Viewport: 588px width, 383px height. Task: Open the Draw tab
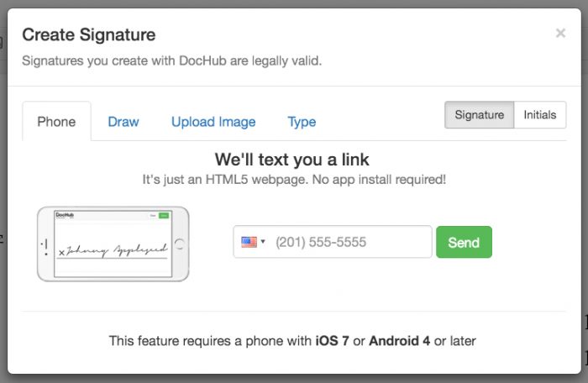pos(123,122)
